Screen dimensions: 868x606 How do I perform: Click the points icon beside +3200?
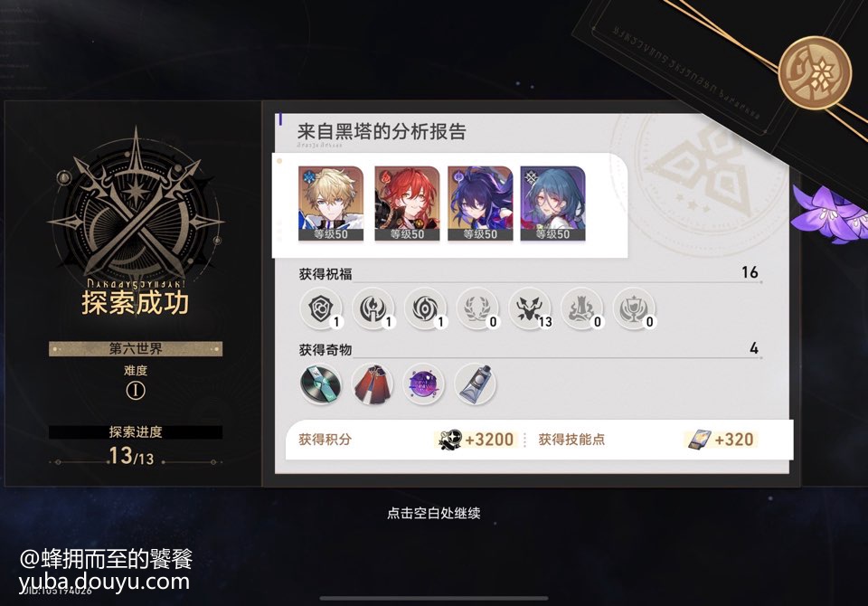pos(449,440)
